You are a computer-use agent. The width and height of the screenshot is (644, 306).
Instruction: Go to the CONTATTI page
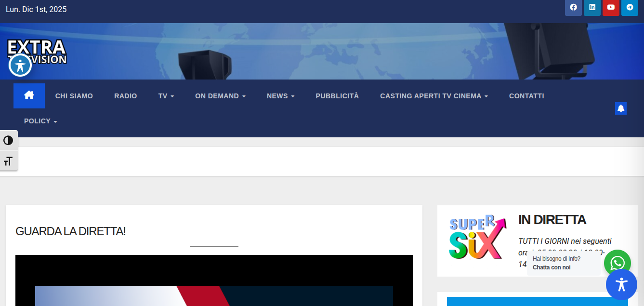526,96
